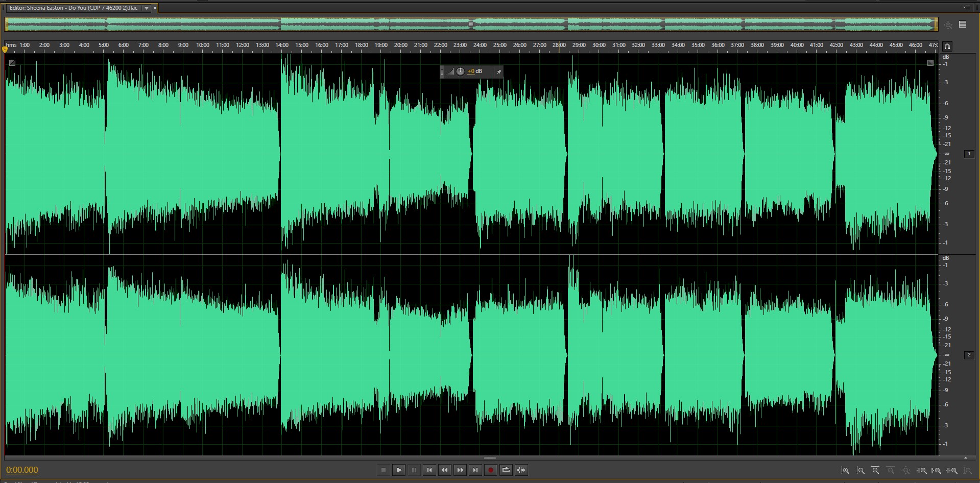Zoom in amplitude with the vertical magnifier

tap(845, 470)
